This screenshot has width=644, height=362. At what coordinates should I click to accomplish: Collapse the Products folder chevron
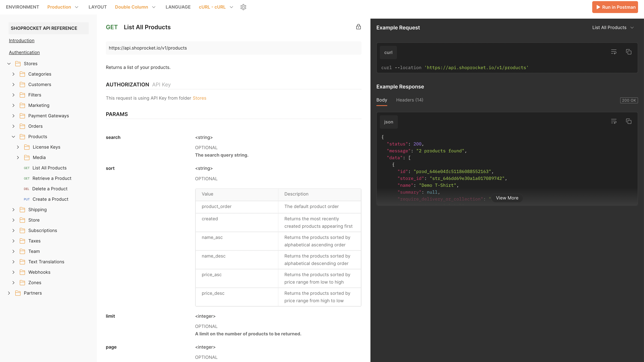click(x=13, y=137)
